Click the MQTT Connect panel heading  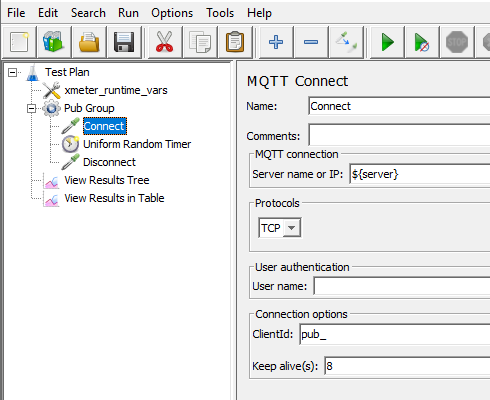point(297,82)
